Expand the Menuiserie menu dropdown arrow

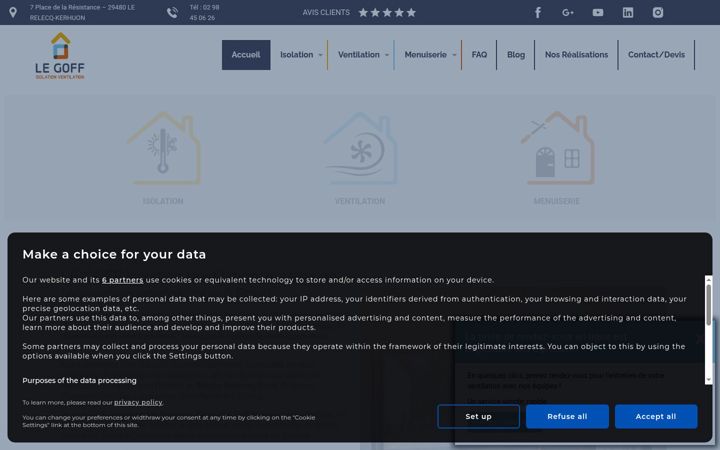coord(454,55)
